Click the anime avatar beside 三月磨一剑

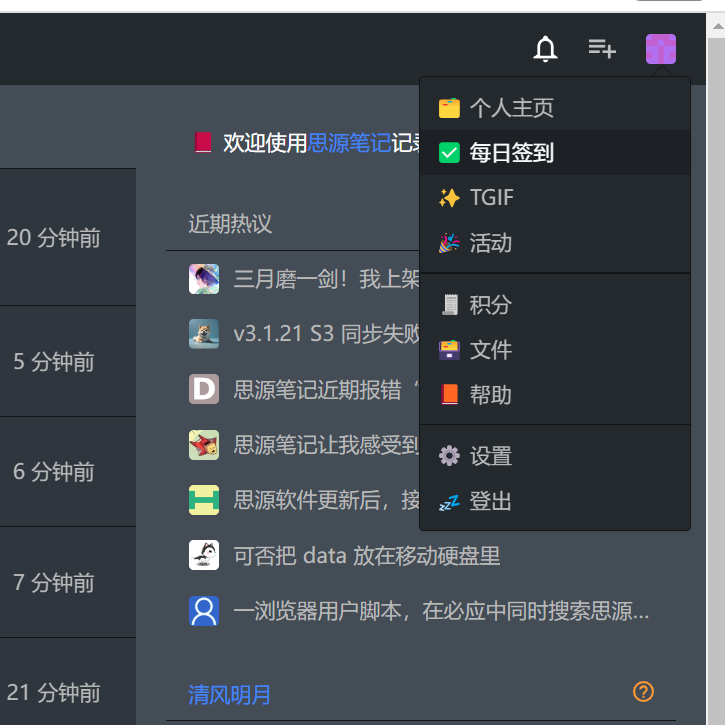pos(204,279)
